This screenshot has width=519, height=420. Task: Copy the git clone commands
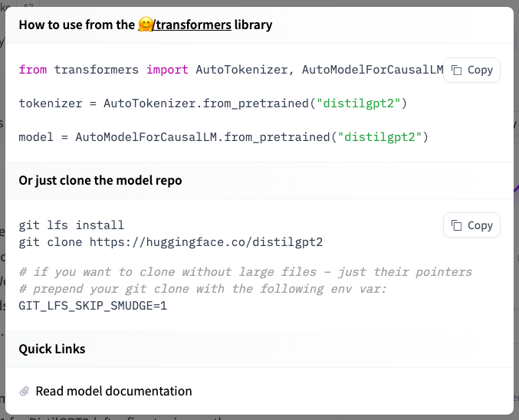pos(471,225)
